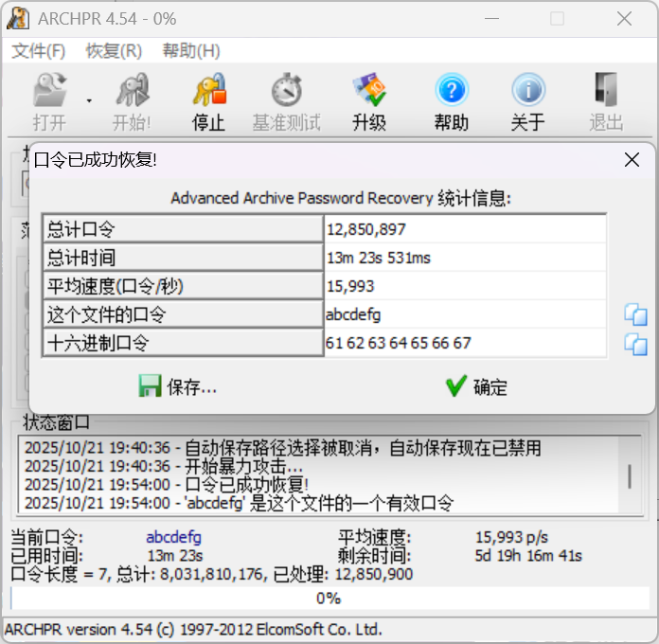Click the 确定 confirm button
This screenshot has width=659, height=644.
(x=476, y=386)
